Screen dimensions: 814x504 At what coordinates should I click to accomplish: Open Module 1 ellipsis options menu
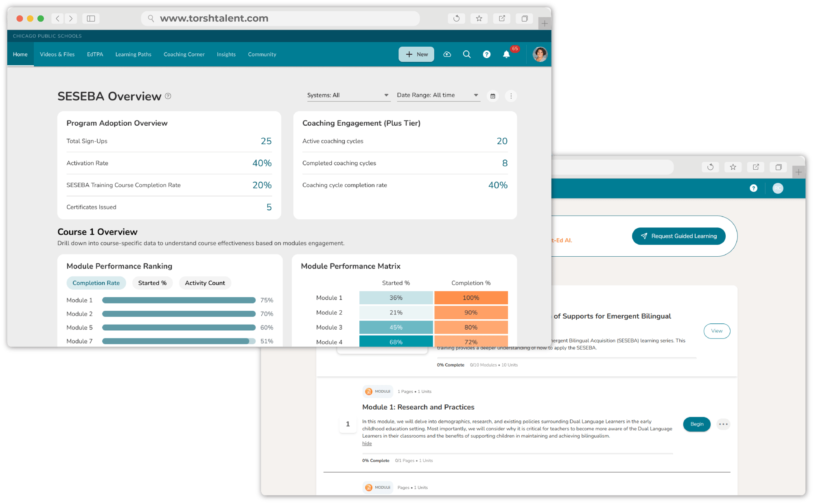point(723,424)
